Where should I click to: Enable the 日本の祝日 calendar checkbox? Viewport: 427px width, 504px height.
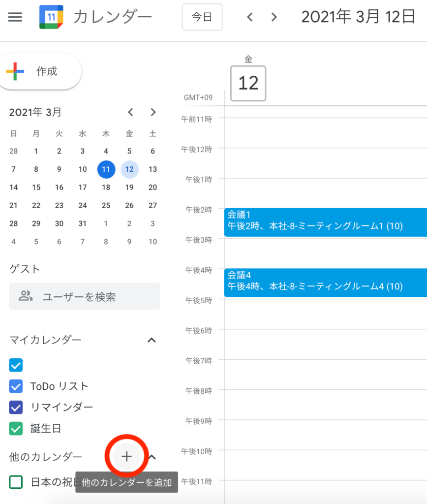click(x=16, y=482)
